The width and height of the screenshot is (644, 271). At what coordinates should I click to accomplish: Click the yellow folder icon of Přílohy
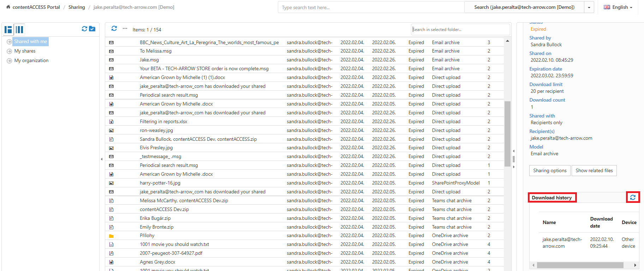point(111,236)
